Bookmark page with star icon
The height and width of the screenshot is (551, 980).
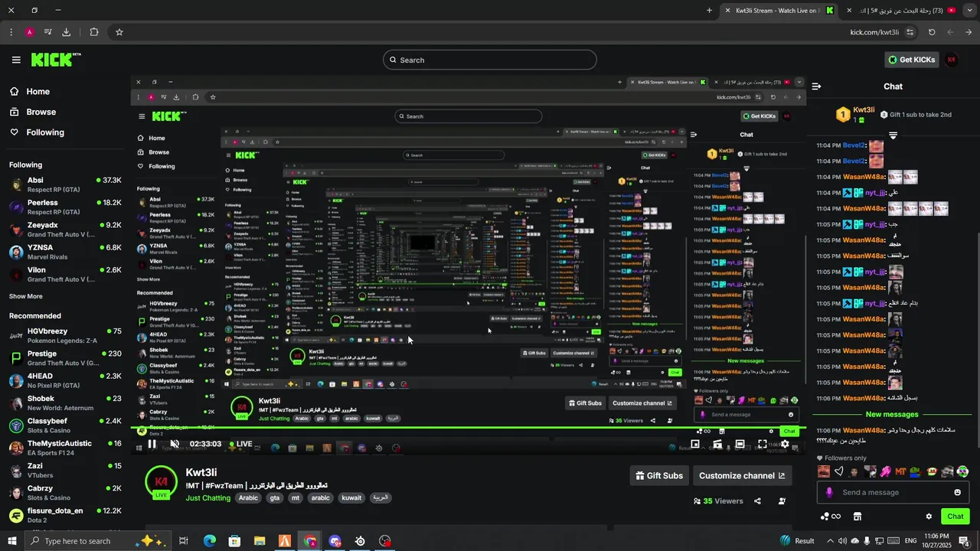pos(119,32)
